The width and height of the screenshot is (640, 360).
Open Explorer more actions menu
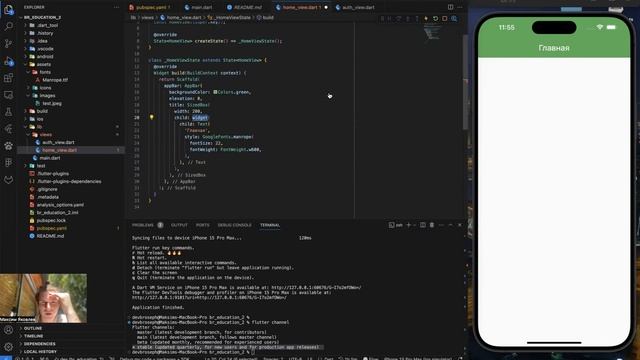(x=116, y=7)
